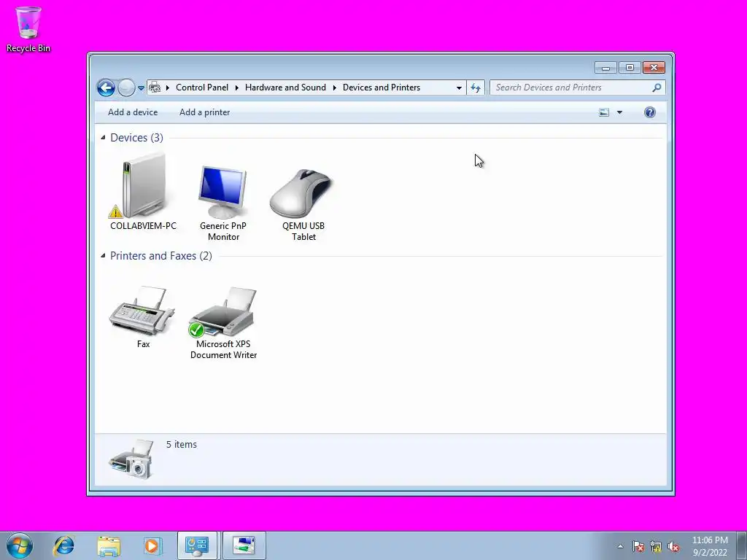Collapse the Devices (3) group
747x560 pixels.
[x=103, y=138]
